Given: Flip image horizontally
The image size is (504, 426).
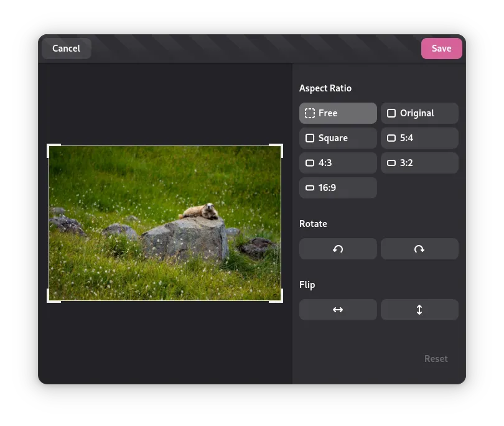Looking at the screenshot, I should coord(338,310).
